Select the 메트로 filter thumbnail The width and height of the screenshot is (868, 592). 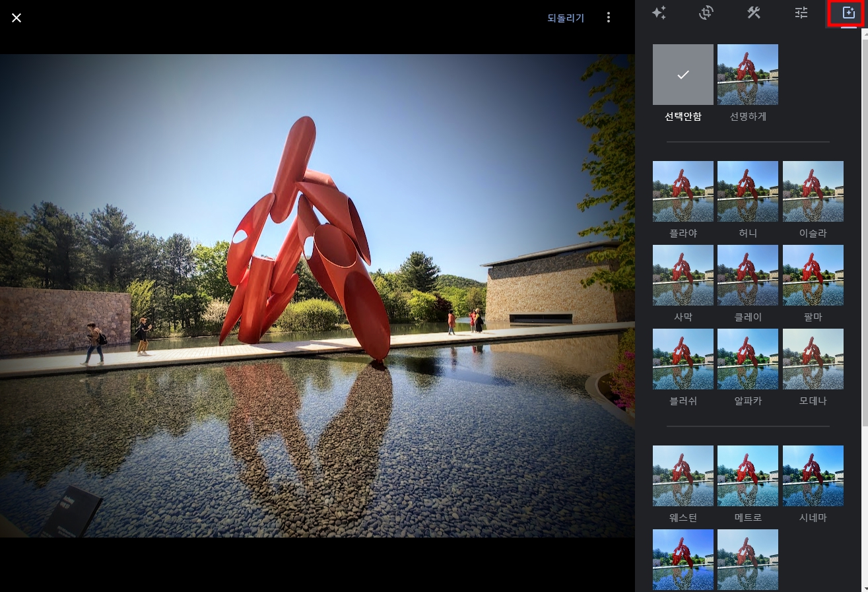tap(748, 476)
